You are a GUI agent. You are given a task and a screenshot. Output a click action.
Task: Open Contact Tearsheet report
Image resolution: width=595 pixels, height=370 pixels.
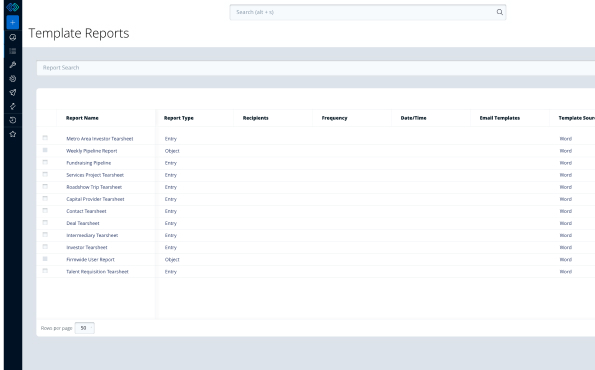86,211
